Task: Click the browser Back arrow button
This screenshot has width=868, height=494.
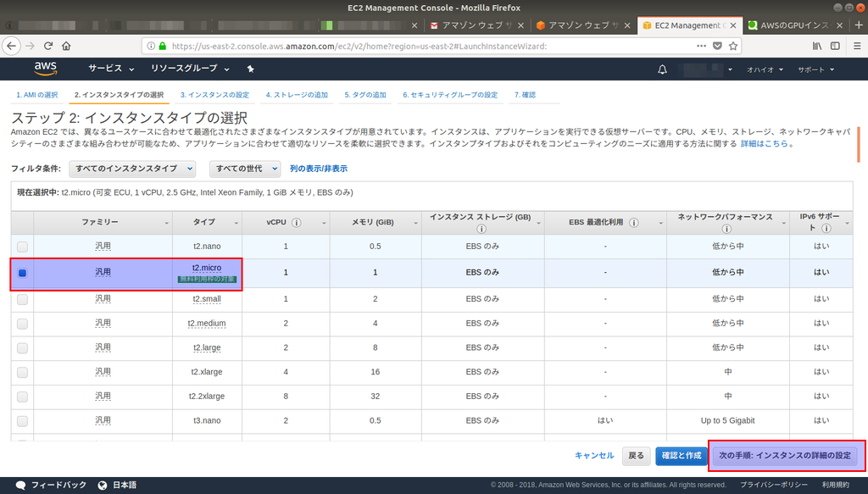Action: point(12,46)
